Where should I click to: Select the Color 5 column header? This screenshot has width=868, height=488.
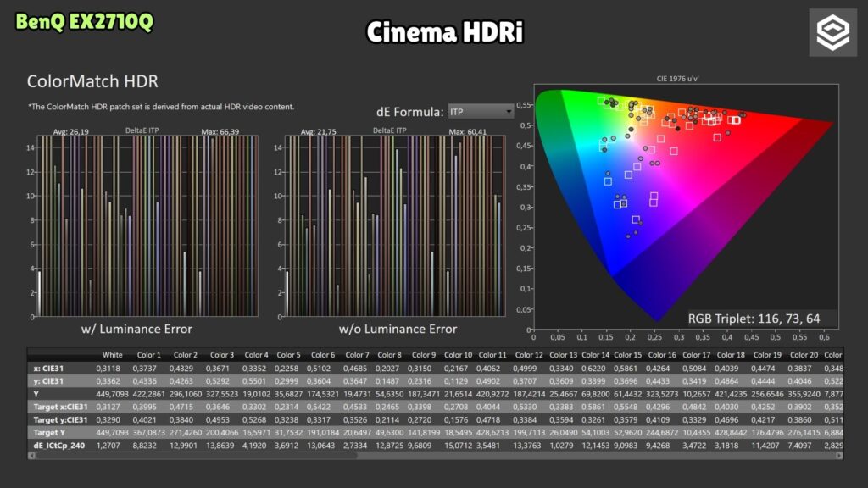tap(288, 355)
